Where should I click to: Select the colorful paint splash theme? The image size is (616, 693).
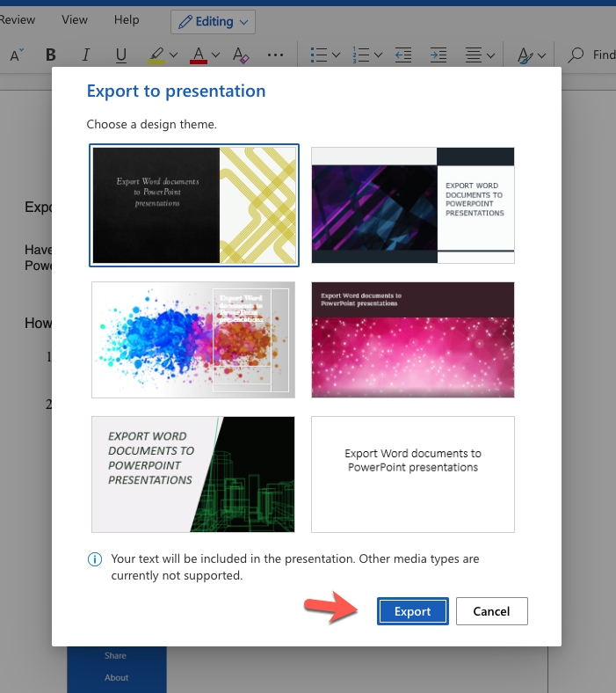[x=193, y=339]
